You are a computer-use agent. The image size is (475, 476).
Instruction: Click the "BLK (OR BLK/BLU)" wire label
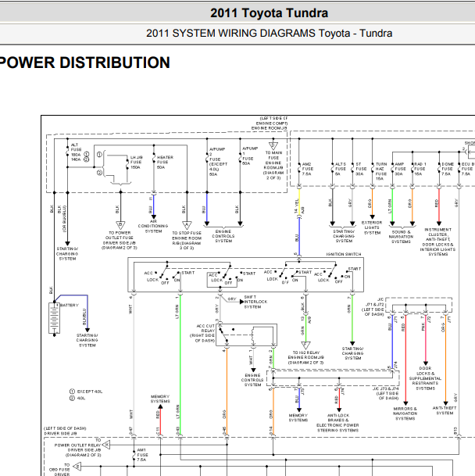click(x=62, y=218)
